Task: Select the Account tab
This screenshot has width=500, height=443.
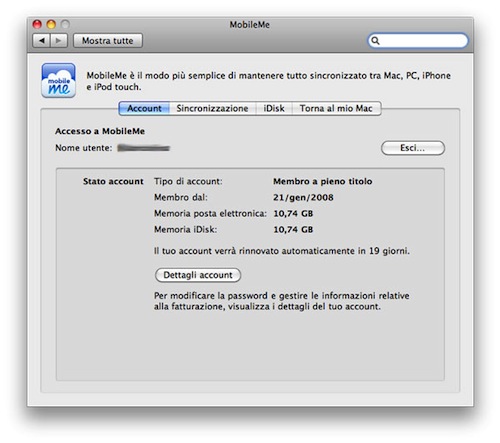Action: [144, 108]
